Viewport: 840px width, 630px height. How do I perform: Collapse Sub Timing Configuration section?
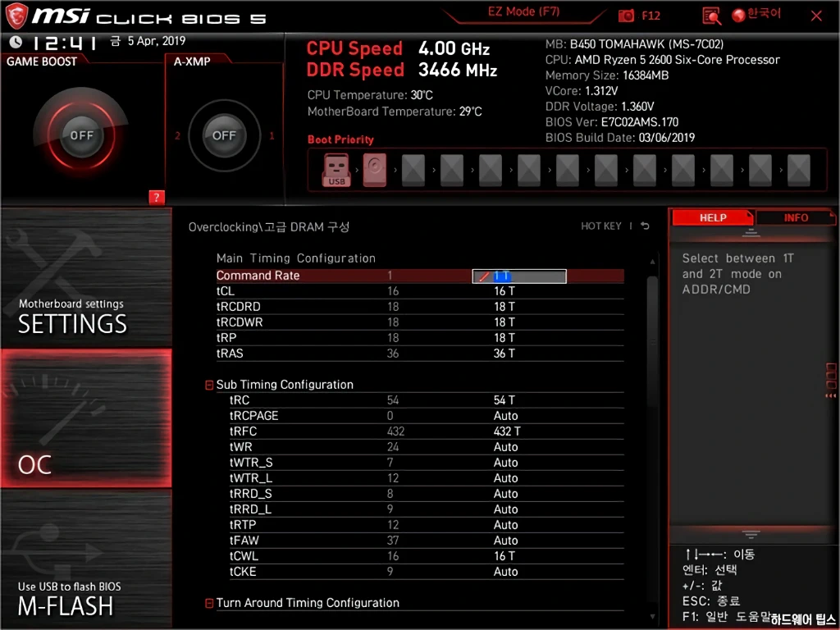(x=209, y=385)
